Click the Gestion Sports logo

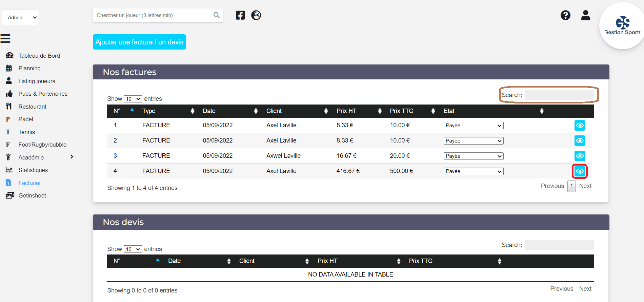coord(623,26)
